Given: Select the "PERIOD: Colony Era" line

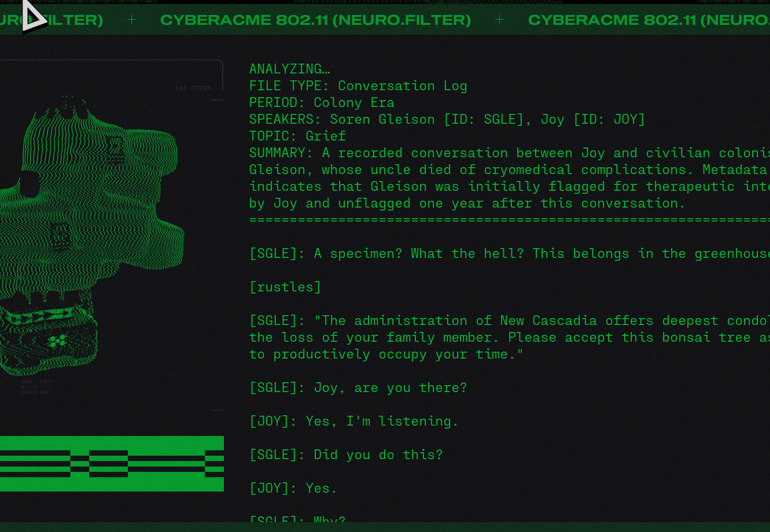Looking at the screenshot, I should [x=322, y=102].
